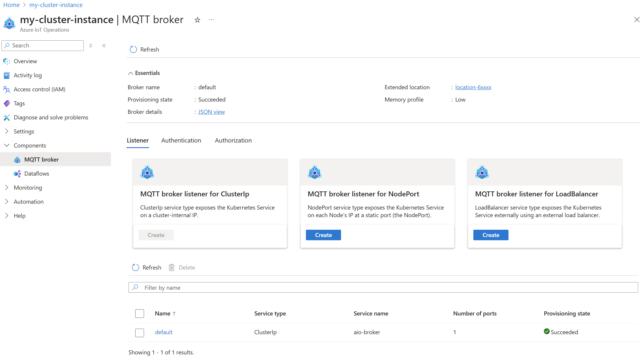This screenshot has height=362, width=644.
Task: Click Create button for NodePort listener
Action: click(x=323, y=235)
